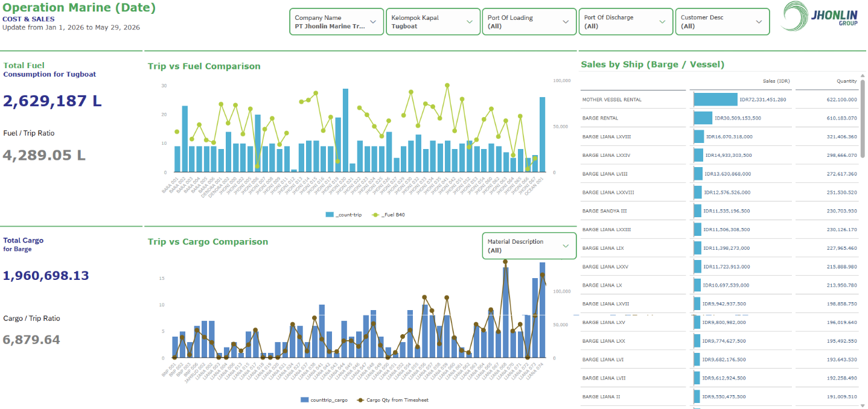Click the Quantity column header

[846, 81]
